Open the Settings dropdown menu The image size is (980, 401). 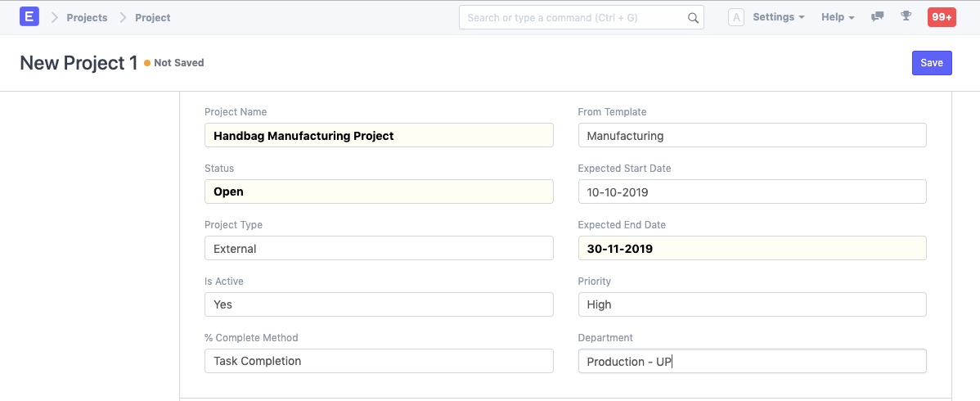tap(778, 17)
